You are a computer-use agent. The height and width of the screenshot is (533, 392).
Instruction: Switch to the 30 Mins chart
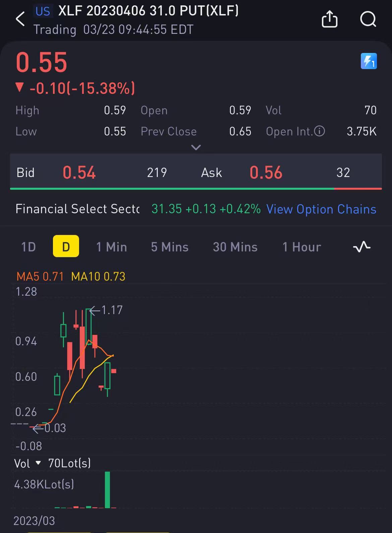(x=235, y=247)
